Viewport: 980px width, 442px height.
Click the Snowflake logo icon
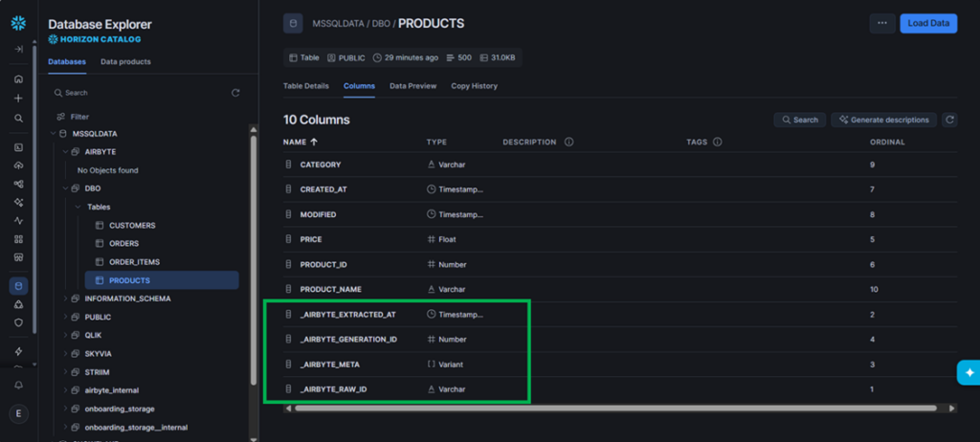coord(18,24)
